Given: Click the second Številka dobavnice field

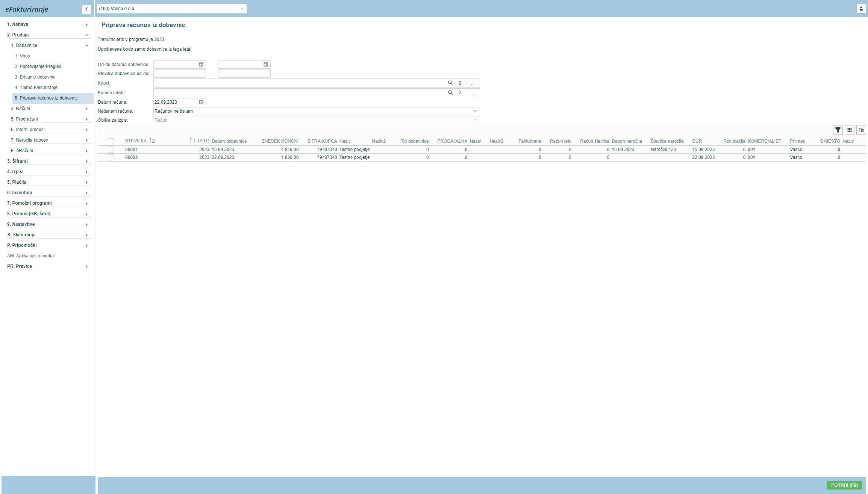Looking at the screenshot, I should click(x=244, y=74).
